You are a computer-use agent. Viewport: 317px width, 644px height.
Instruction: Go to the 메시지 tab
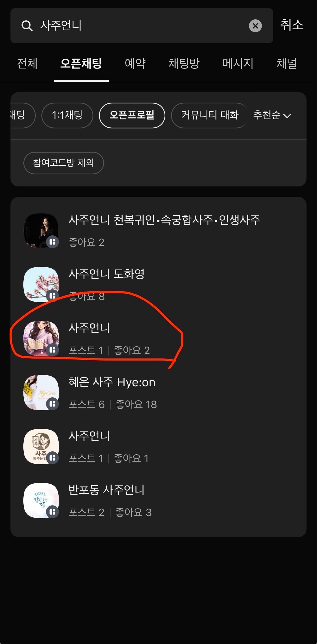(238, 64)
